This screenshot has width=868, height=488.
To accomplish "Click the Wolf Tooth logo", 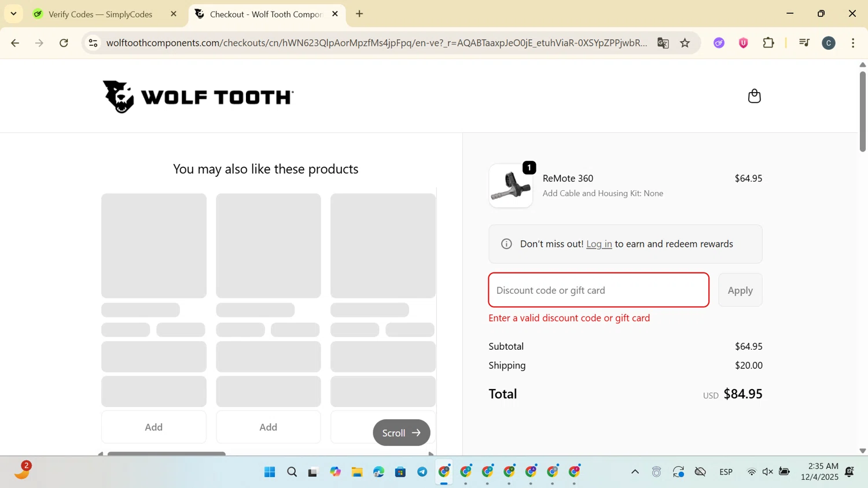I will (198, 97).
